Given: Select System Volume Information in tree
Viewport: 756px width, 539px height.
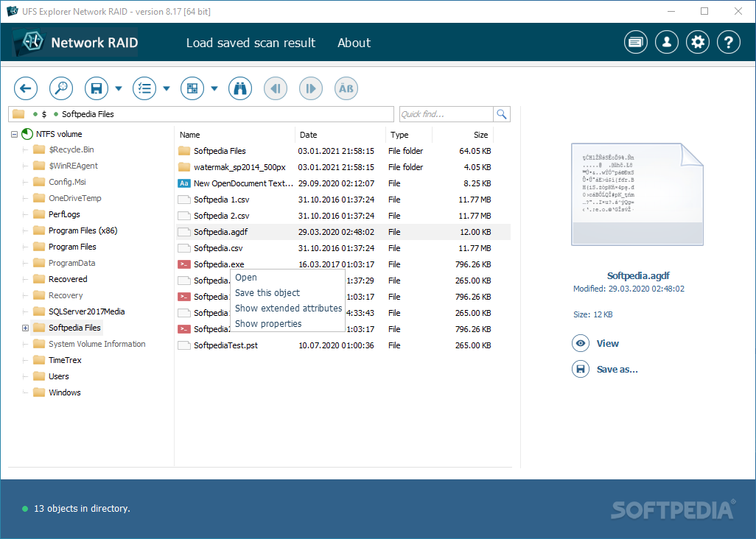Looking at the screenshot, I should tap(97, 344).
